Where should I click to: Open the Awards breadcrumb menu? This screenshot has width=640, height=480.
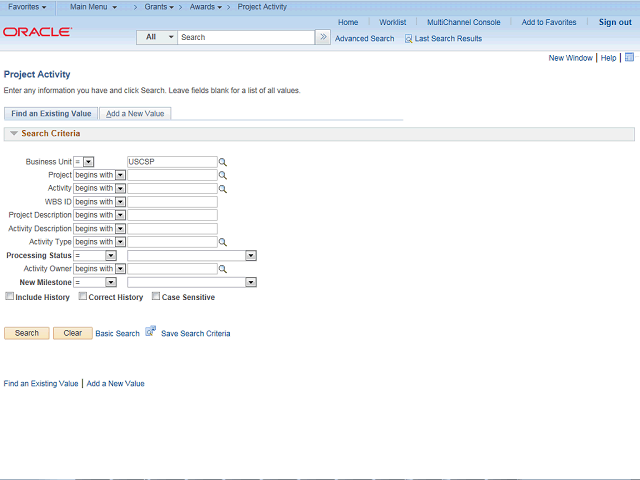(206, 7)
